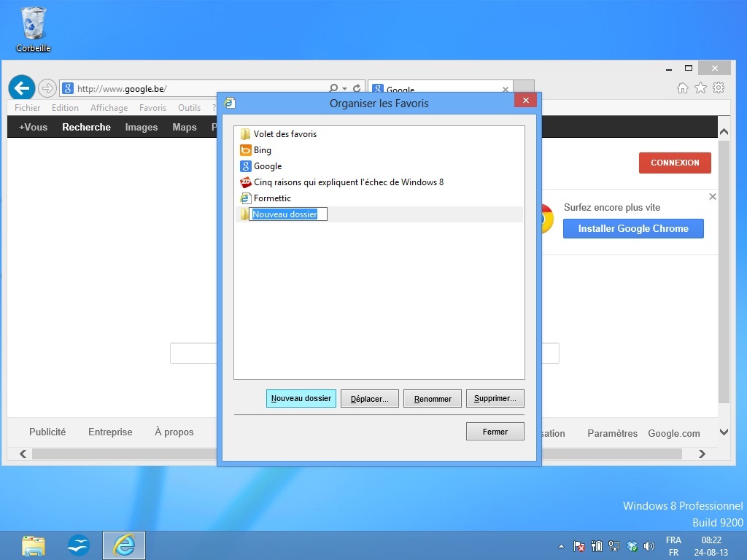The width and height of the screenshot is (747, 560).
Task: Click the horizontal scrollbar right arrow
Action: [x=702, y=454]
